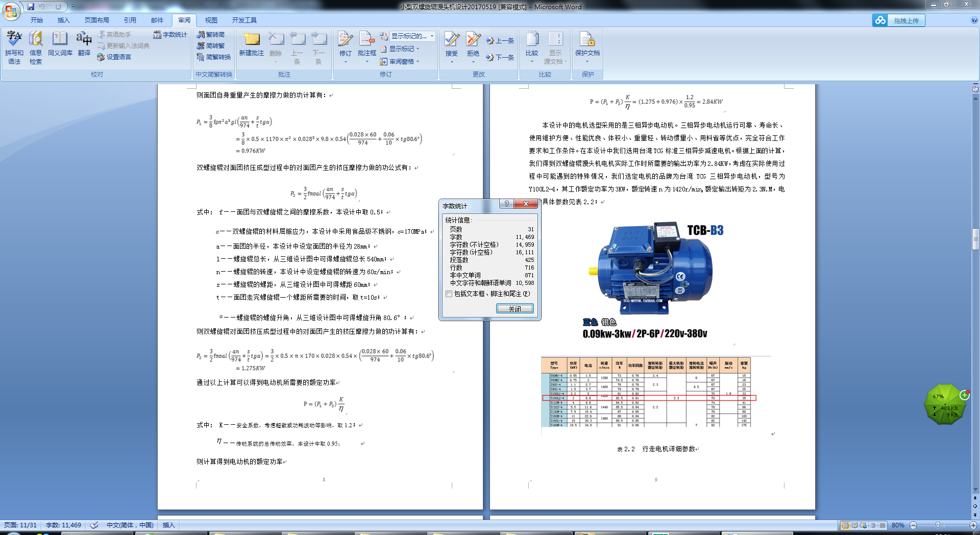Expand the 修订 dropdown arrow
This screenshot has height=535, width=980.
click(x=346, y=62)
